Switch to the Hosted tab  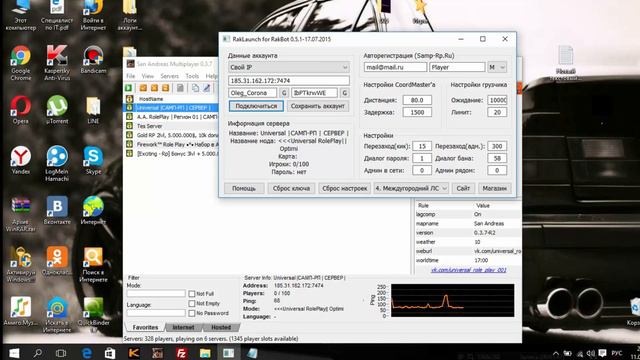coord(221,327)
